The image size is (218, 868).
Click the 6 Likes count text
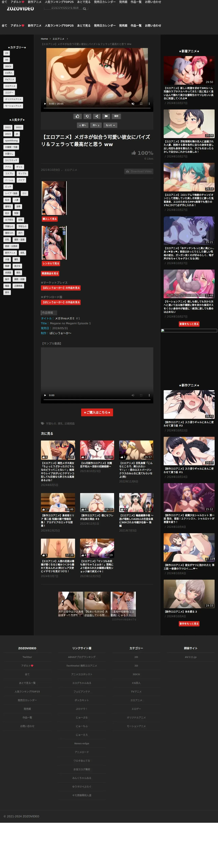(149, 159)
